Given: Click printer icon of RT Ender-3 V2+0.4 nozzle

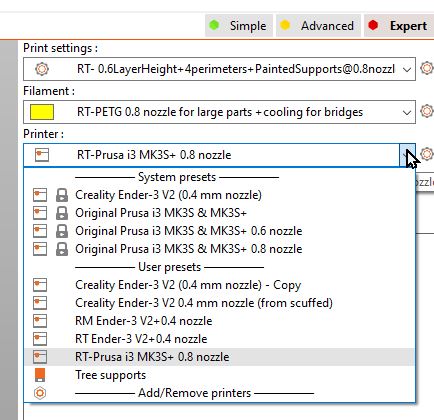Looking at the screenshot, I should click(40, 339).
